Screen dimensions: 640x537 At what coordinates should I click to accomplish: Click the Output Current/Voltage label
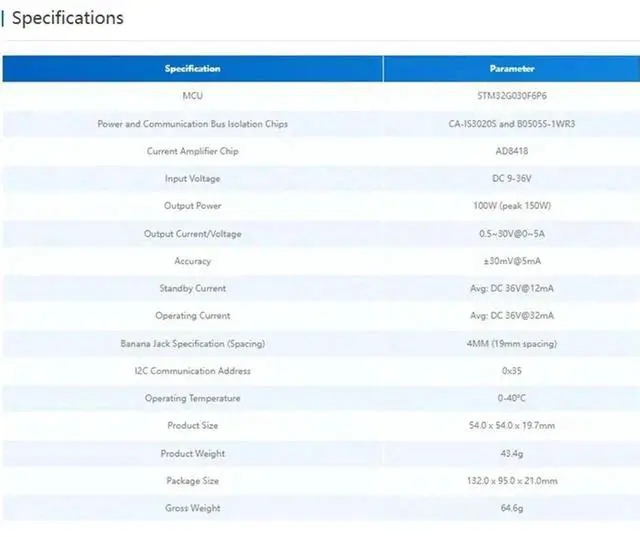[192, 234]
